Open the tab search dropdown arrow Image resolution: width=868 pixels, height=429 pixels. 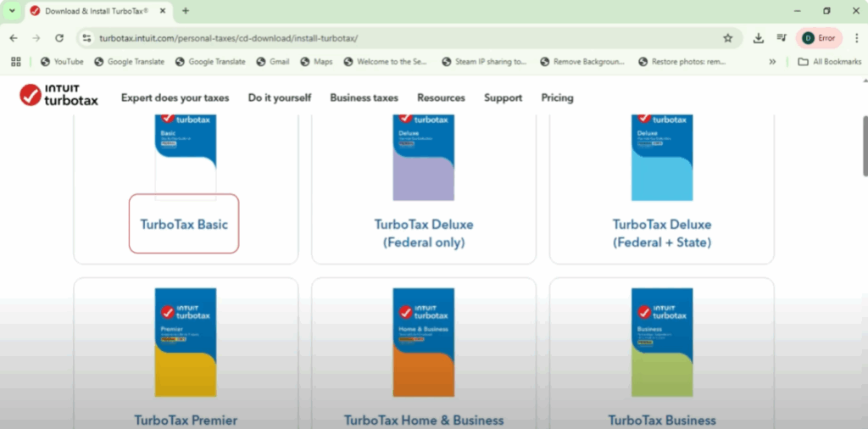[12, 10]
